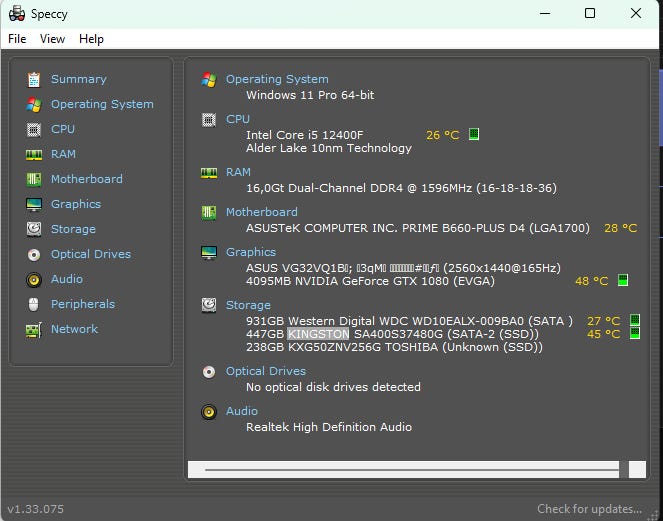This screenshot has height=521, width=663.
Task: Click the RAM stick icon in main panel
Action: 209,173
